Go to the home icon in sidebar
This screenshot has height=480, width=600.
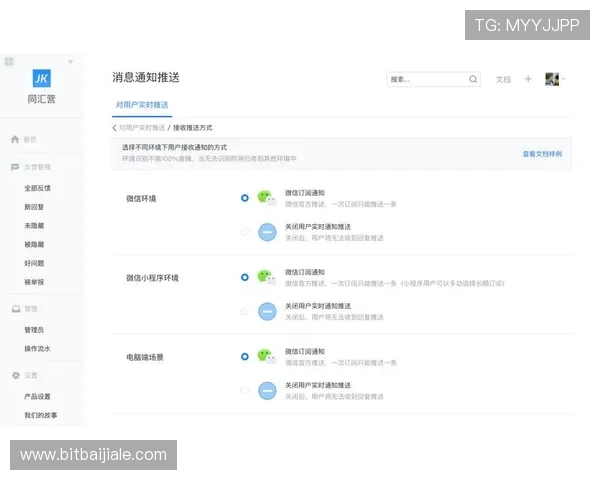tap(15, 139)
